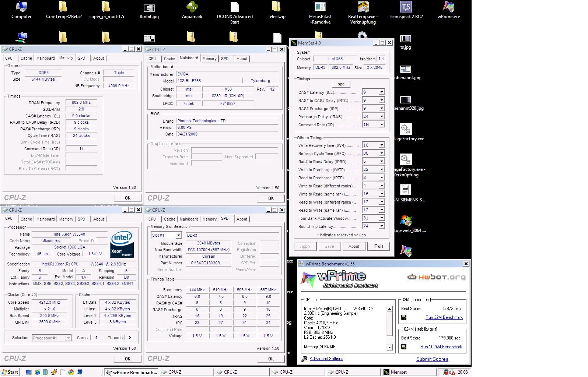Select the Cache tab in the Xeon CPU-Z window

(x=26, y=219)
